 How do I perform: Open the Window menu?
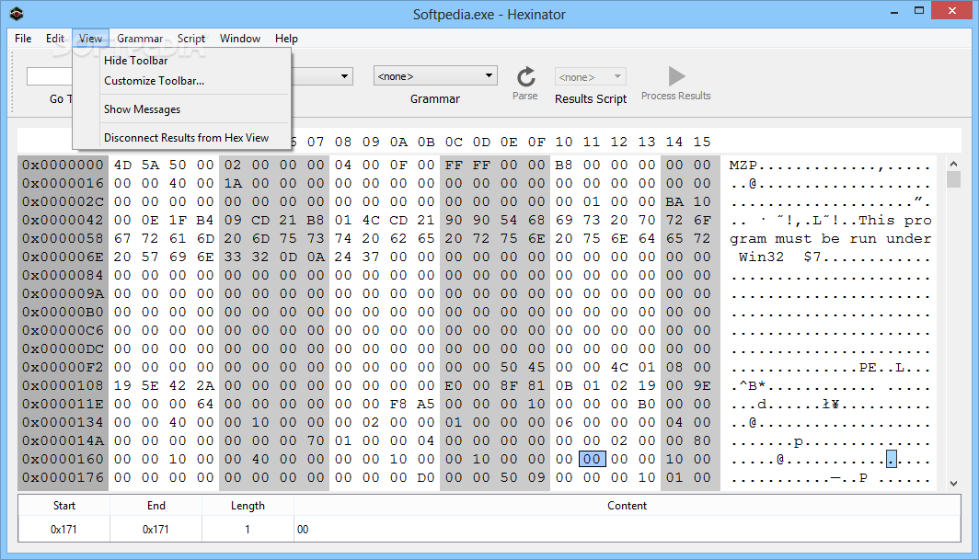[240, 38]
